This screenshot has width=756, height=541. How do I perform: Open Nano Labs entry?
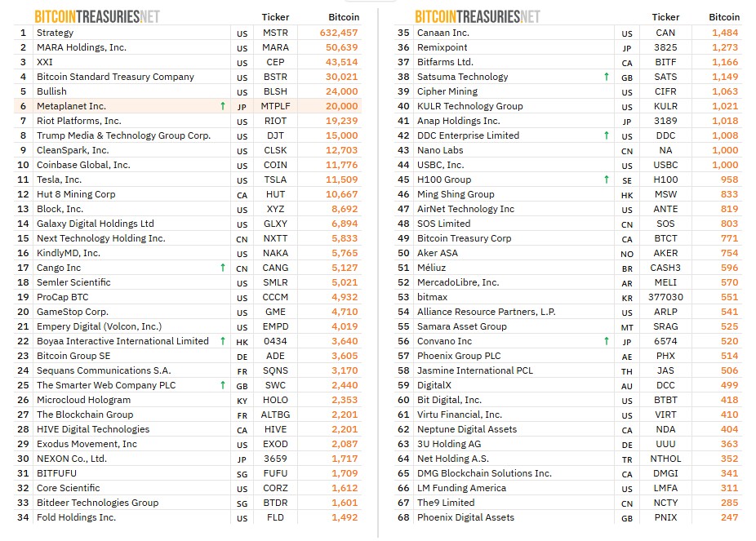pyautogui.click(x=440, y=150)
